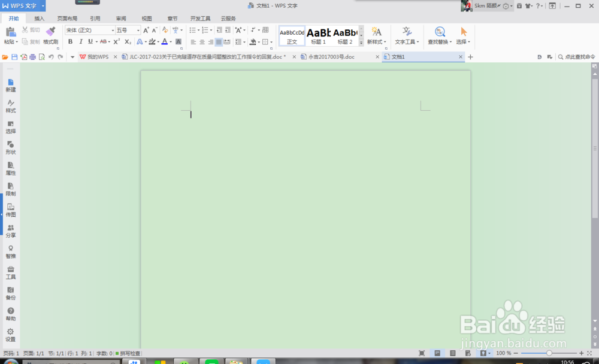Apply subscript with the X₂ icon
Image resolution: width=599 pixels, height=364 pixels.
[x=128, y=42]
